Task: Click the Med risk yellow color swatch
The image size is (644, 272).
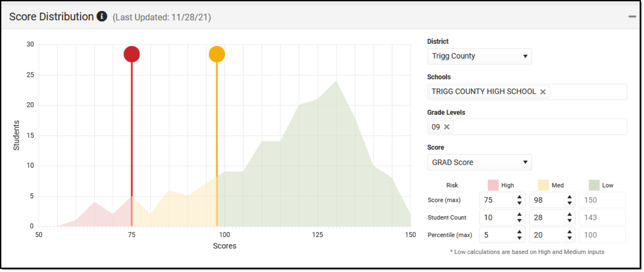Action: point(543,185)
